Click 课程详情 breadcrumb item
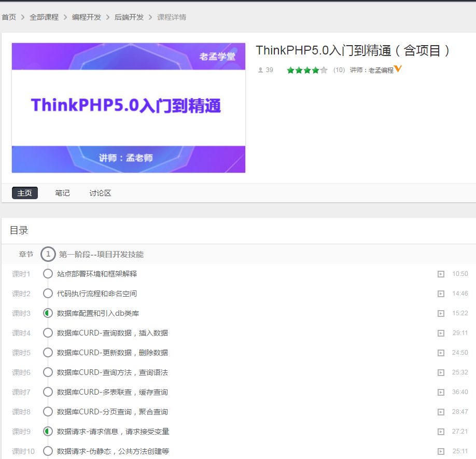 172,17
